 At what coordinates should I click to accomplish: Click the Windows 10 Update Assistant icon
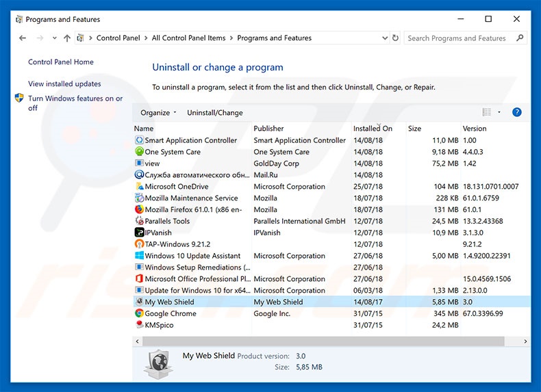pos(139,255)
